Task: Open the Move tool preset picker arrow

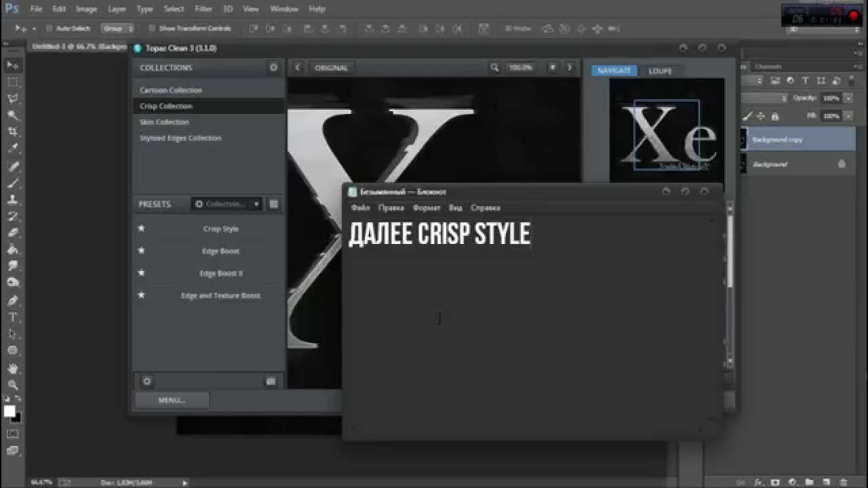Action: point(35,28)
